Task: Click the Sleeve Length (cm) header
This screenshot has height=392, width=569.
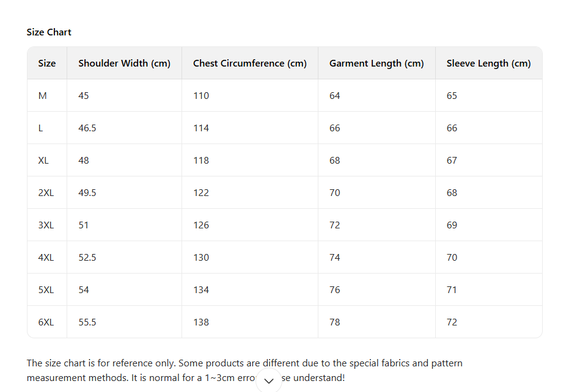Action: coord(488,64)
